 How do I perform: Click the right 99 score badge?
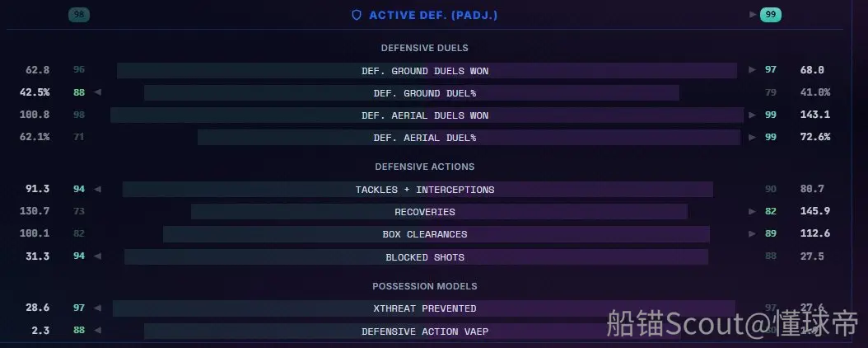[770, 15]
